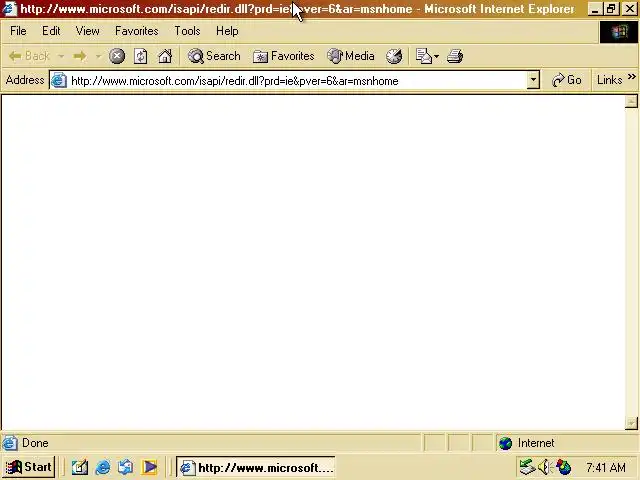Open the Help menu
The image size is (640, 480).
pos(227,31)
